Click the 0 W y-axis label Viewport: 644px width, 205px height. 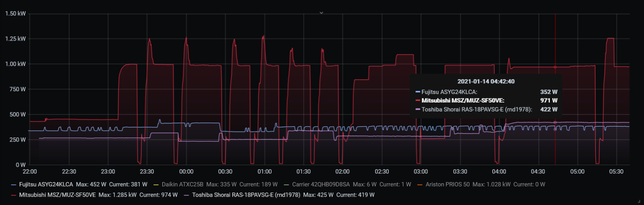21,165
